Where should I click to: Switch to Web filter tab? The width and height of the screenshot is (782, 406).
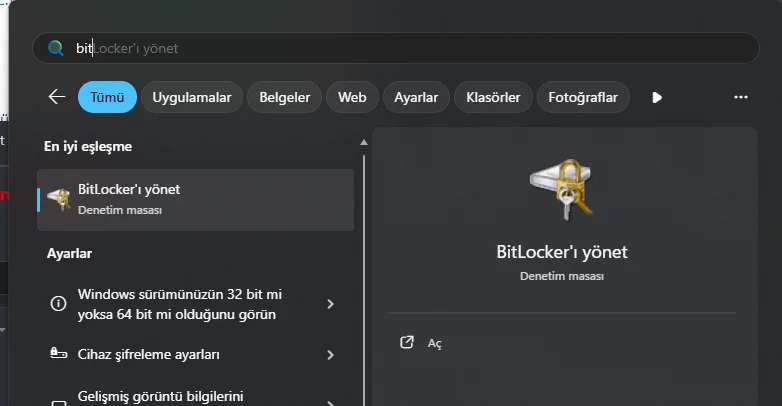(x=352, y=97)
